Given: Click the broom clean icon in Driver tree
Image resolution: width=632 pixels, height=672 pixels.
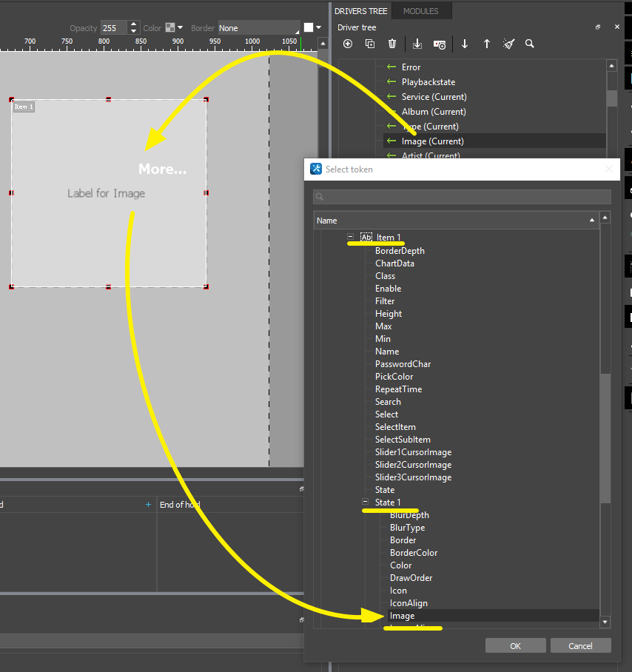Looking at the screenshot, I should point(508,44).
